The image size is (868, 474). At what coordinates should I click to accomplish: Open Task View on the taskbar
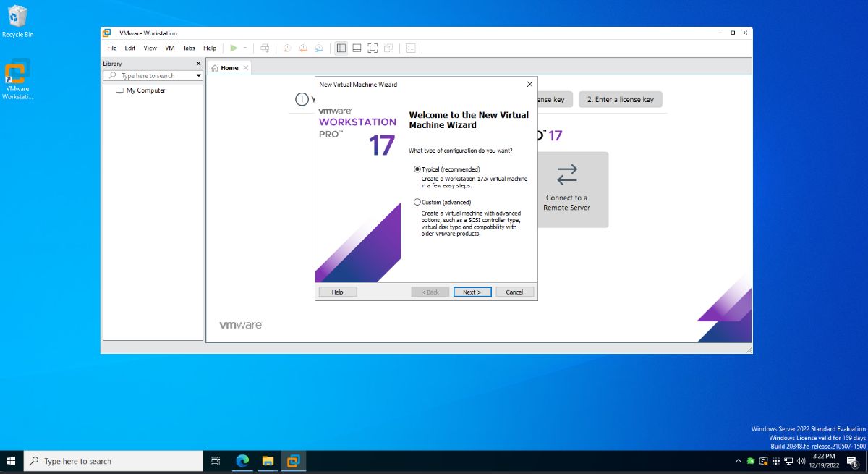pyautogui.click(x=216, y=461)
